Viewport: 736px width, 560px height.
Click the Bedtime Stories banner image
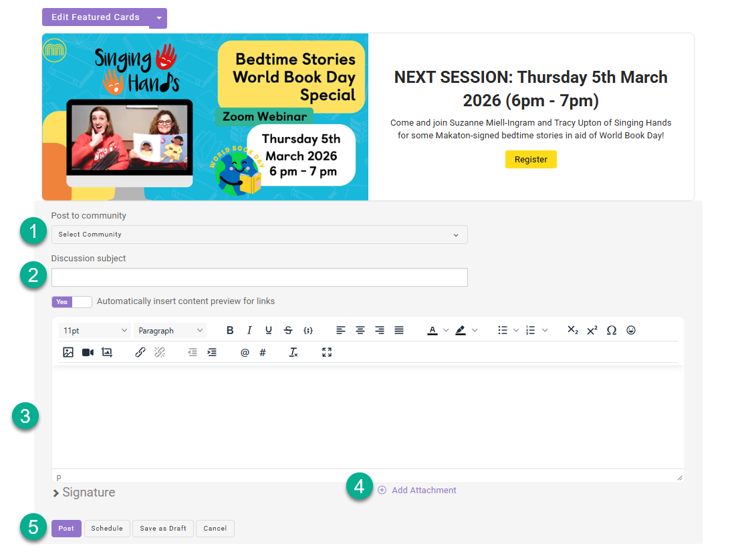205,117
